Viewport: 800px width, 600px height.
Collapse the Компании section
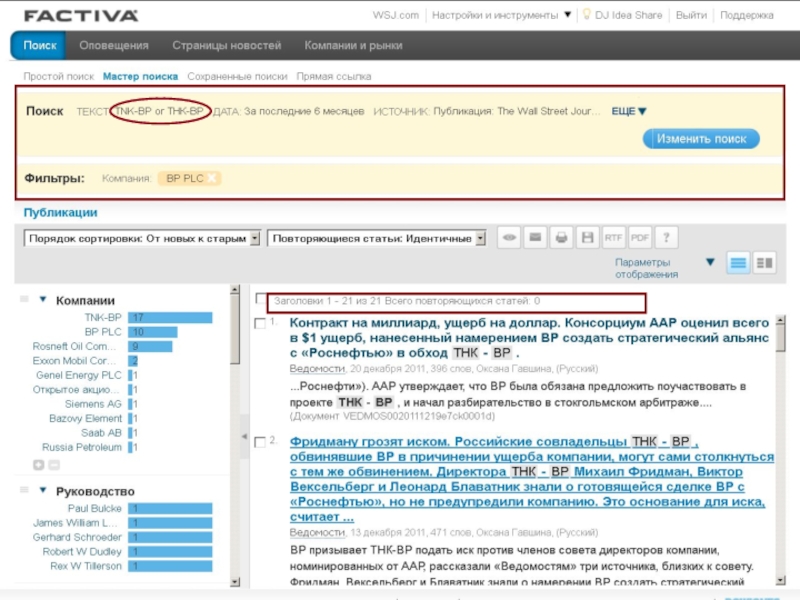[x=43, y=299]
